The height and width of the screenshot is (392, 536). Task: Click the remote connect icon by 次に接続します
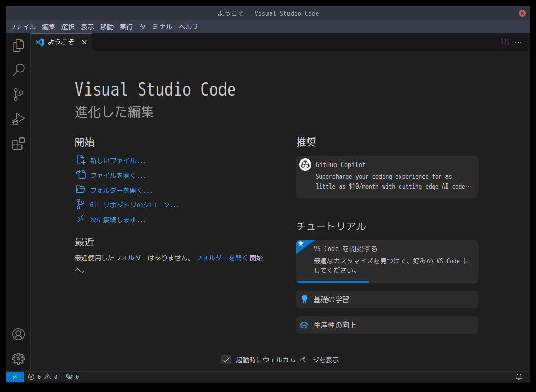(x=80, y=219)
